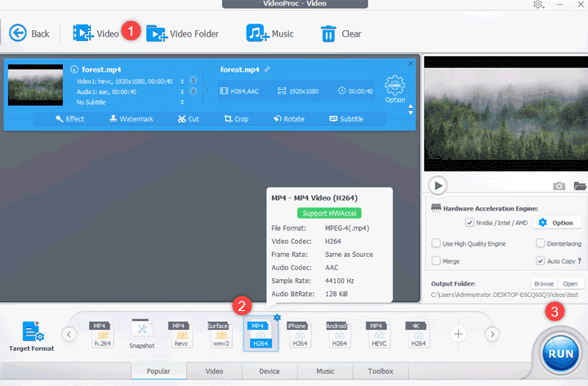Open the Watermark tool
This screenshot has height=386, width=588.
pyautogui.click(x=131, y=119)
